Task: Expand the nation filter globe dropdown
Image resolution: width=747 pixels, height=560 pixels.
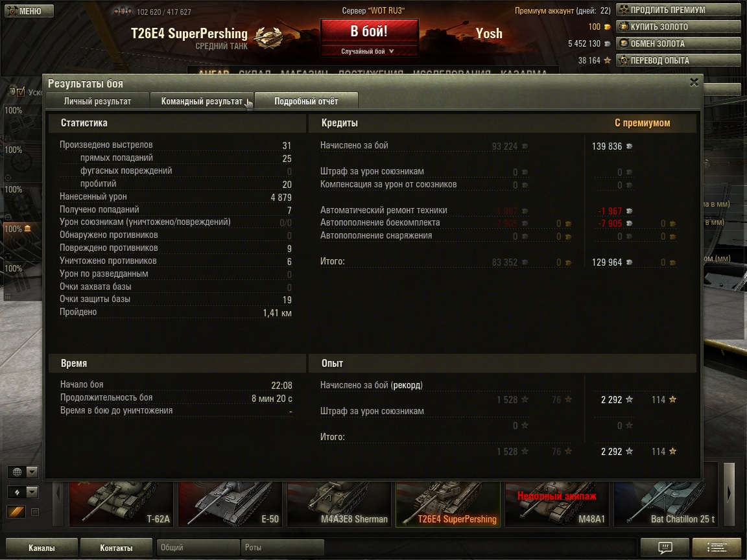Action: tap(32, 472)
